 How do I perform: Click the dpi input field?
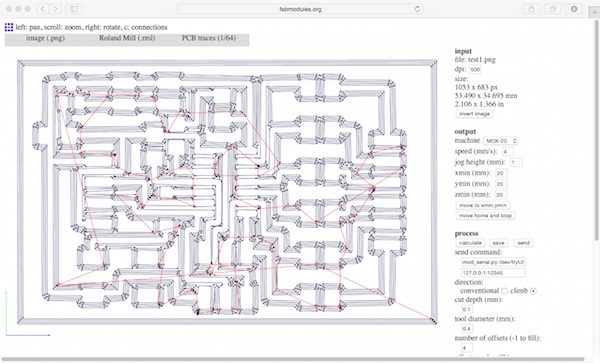point(475,69)
